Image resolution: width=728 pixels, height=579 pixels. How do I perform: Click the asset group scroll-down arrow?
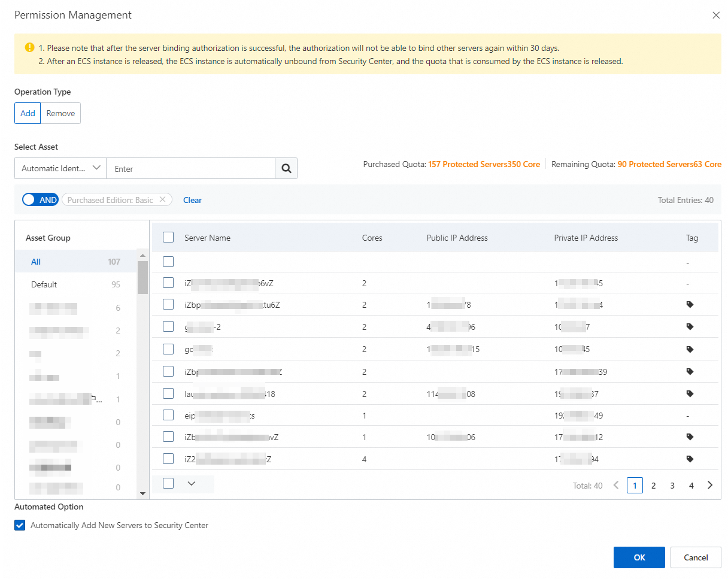(x=142, y=493)
